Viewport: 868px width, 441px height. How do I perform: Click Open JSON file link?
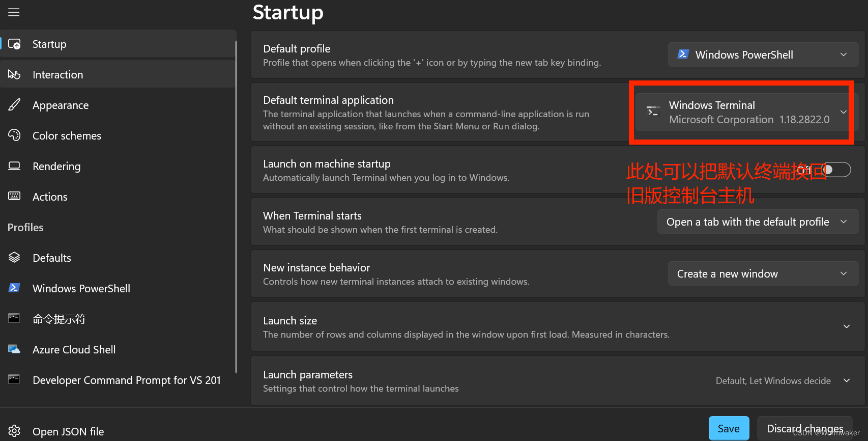[68, 431]
